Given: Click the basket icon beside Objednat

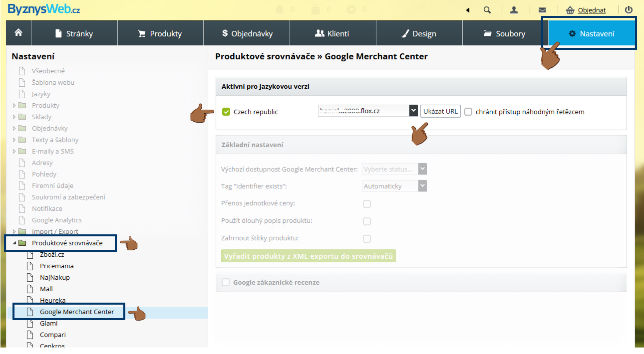Looking at the screenshot, I should tap(570, 10).
